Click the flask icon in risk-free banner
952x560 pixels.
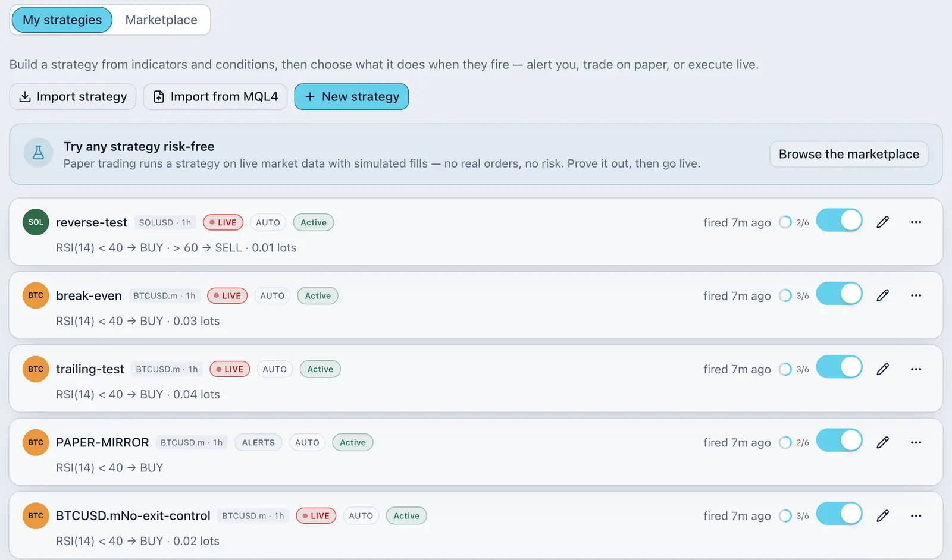click(x=38, y=153)
